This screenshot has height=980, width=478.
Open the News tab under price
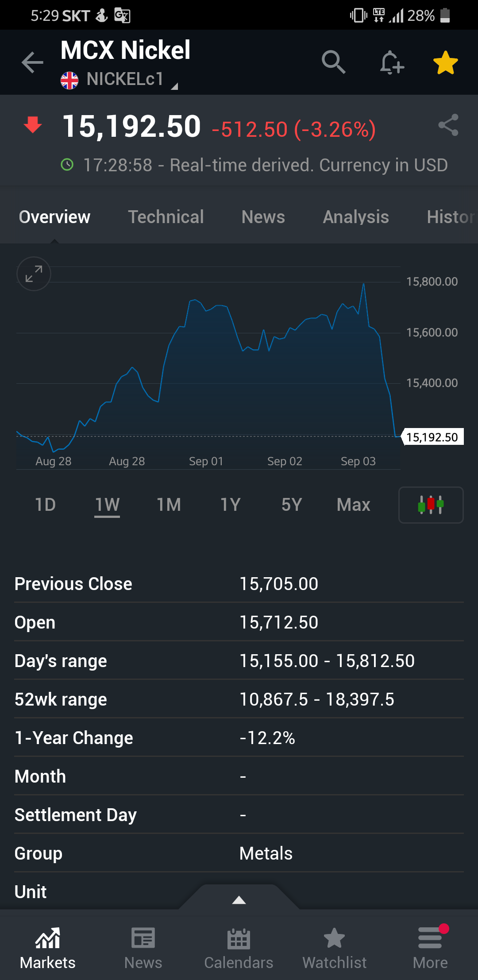(x=263, y=217)
